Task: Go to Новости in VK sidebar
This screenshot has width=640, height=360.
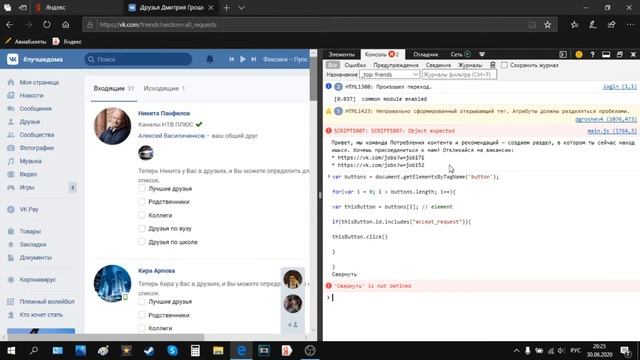Action: [31, 96]
